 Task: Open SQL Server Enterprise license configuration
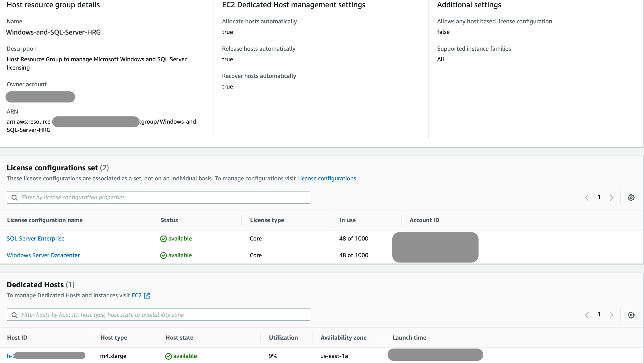point(36,239)
